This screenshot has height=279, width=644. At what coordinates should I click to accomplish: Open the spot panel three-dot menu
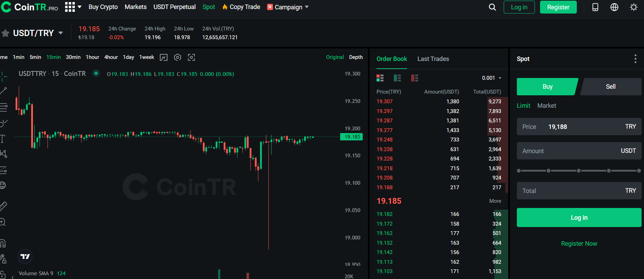tap(635, 59)
